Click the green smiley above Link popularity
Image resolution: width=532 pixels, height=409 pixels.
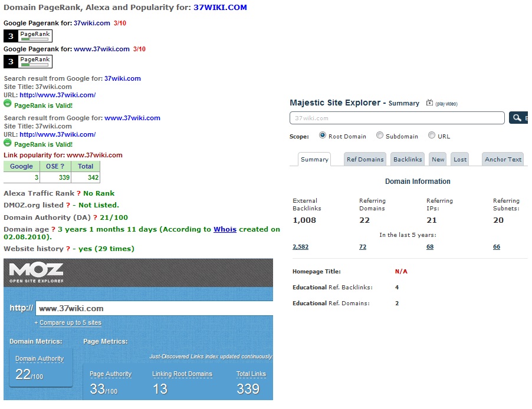point(8,143)
